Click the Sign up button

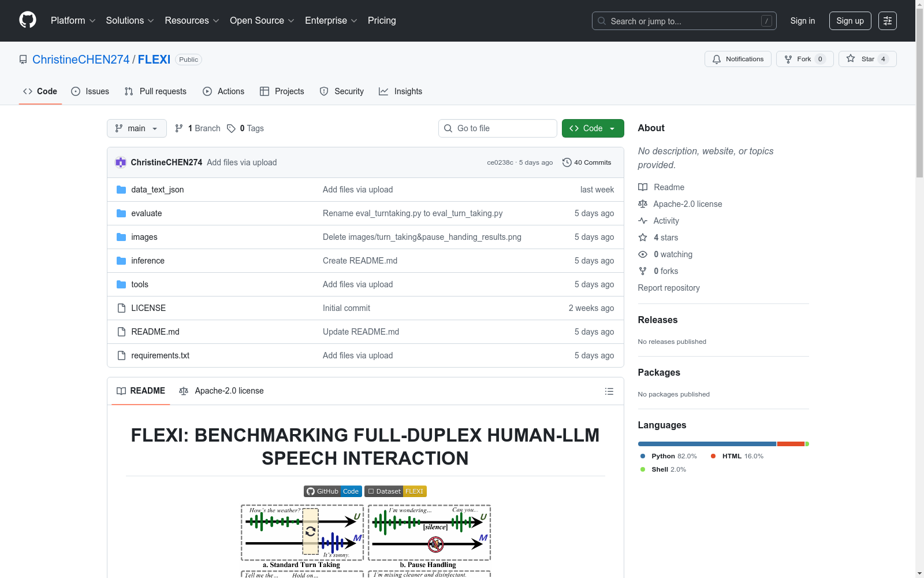coord(850,21)
